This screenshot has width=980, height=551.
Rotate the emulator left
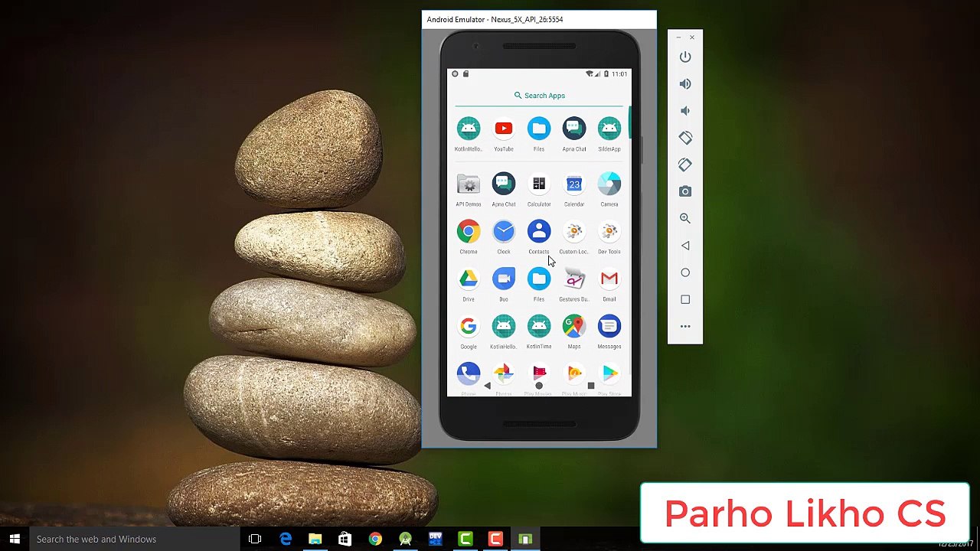[685, 138]
